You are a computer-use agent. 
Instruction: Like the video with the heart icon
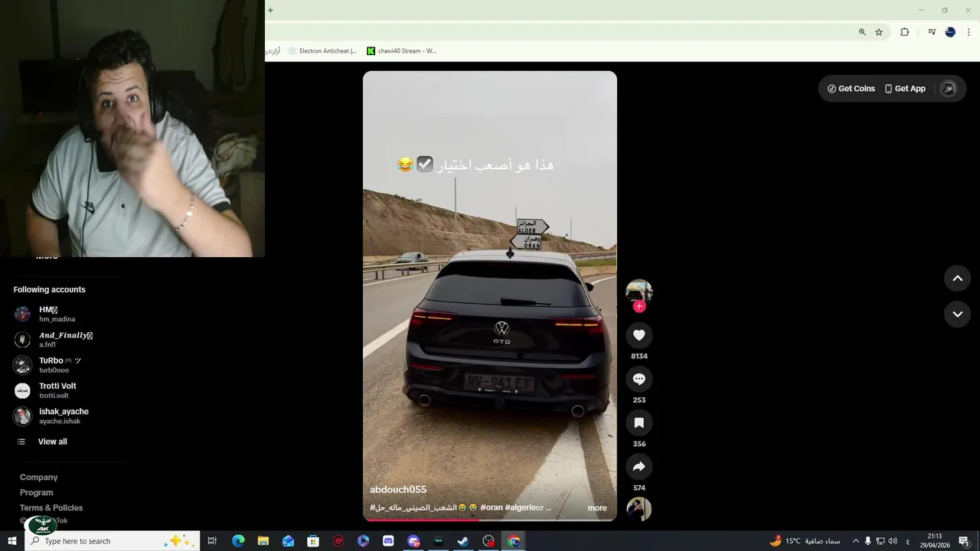pyautogui.click(x=639, y=335)
